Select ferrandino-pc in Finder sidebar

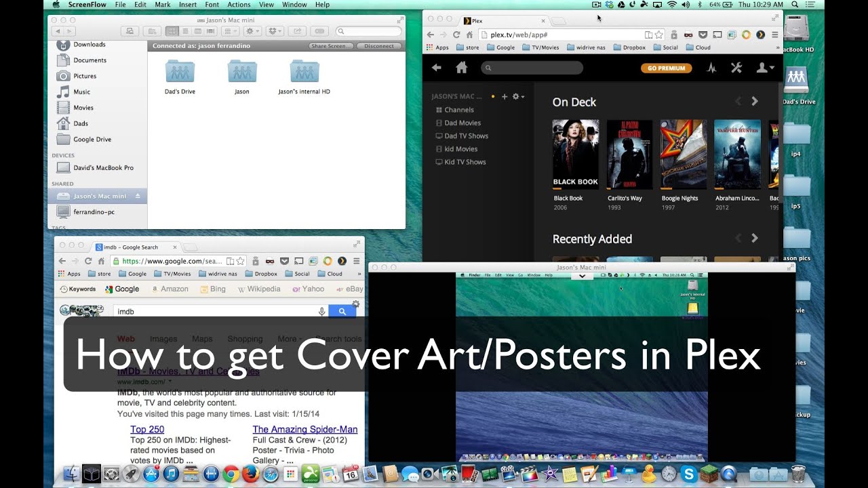[92, 211]
